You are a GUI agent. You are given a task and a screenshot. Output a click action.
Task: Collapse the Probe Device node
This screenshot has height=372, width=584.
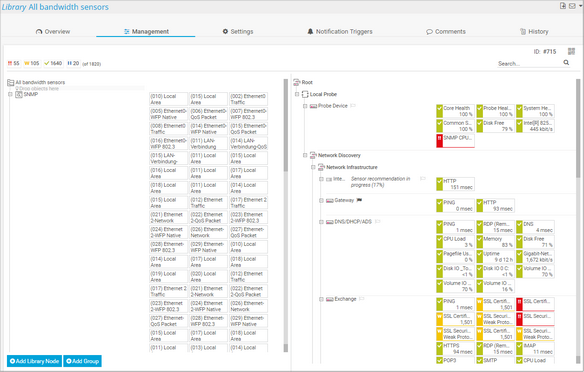point(305,106)
